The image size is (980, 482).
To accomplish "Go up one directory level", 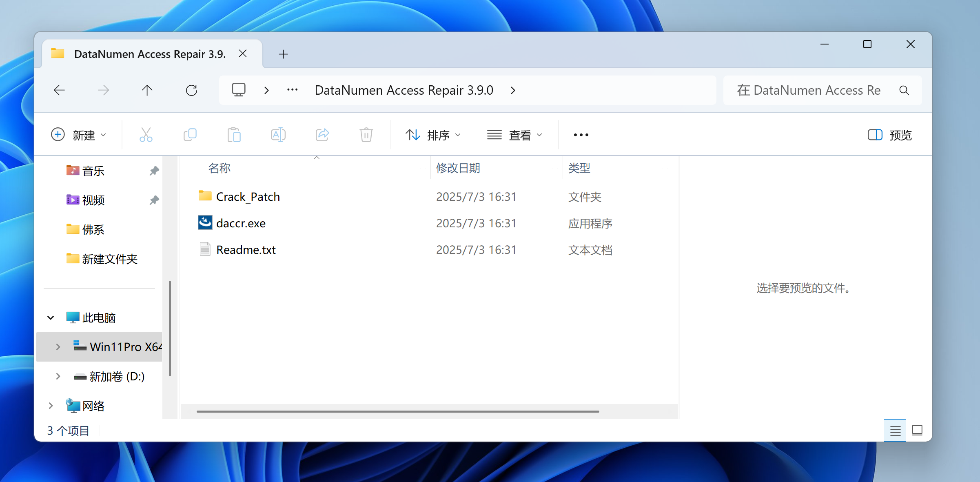I will pos(147,90).
